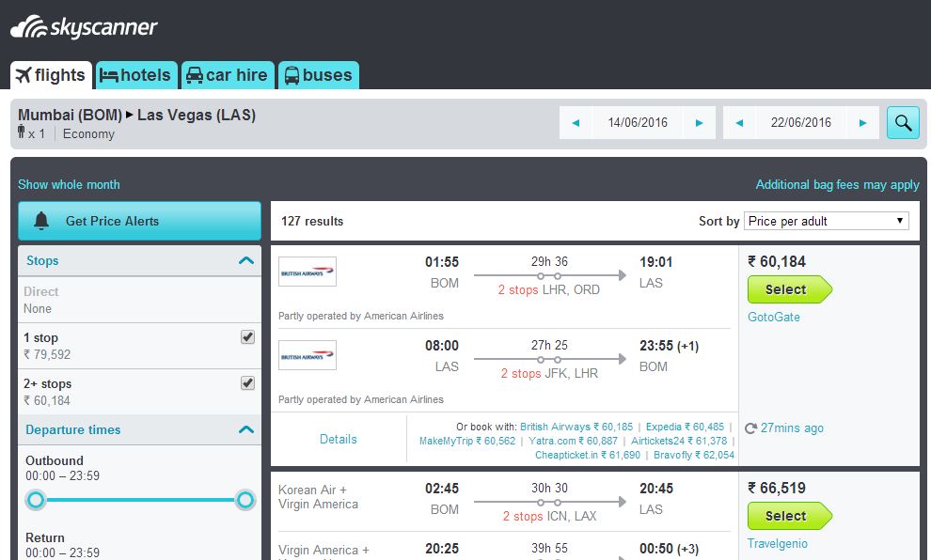Image resolution: width=931 pixels, height=560 pixels.
Task: Book with MakeMyTrip ₹ 60,562
Action: coord(467,441)
